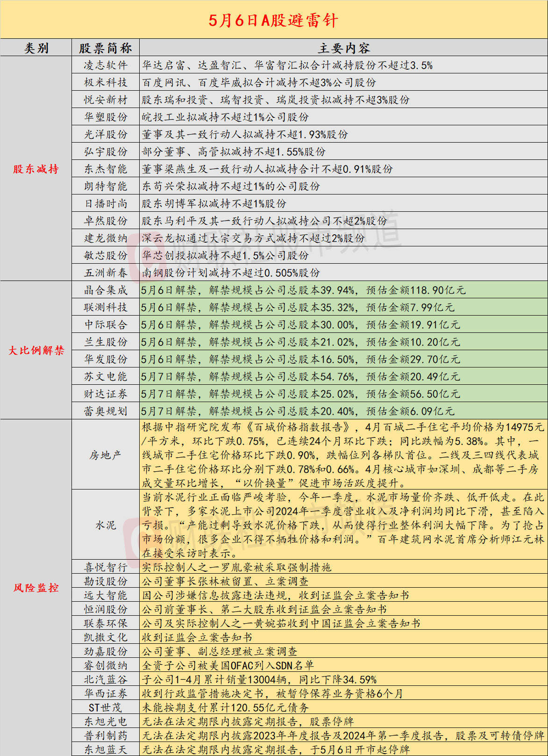Click the 房地产 sector cell
Image resolution: width=548 pixels, height=756 pixels.
(106, 455)
